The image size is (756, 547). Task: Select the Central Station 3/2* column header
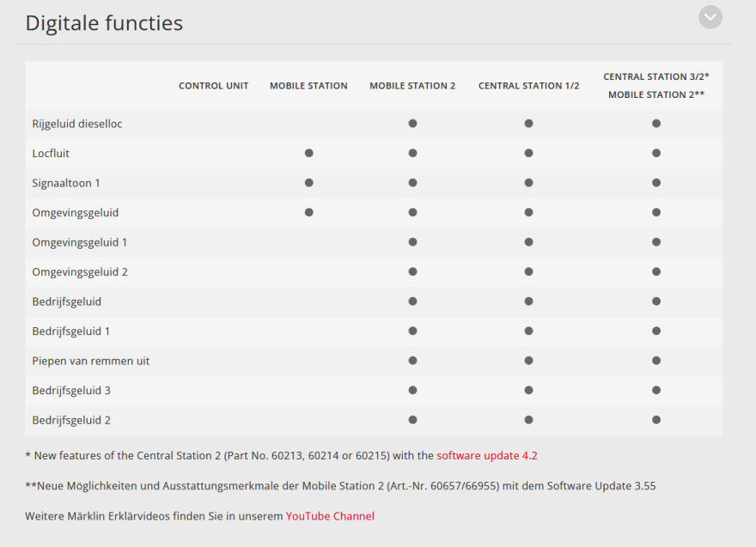point(656,76)
